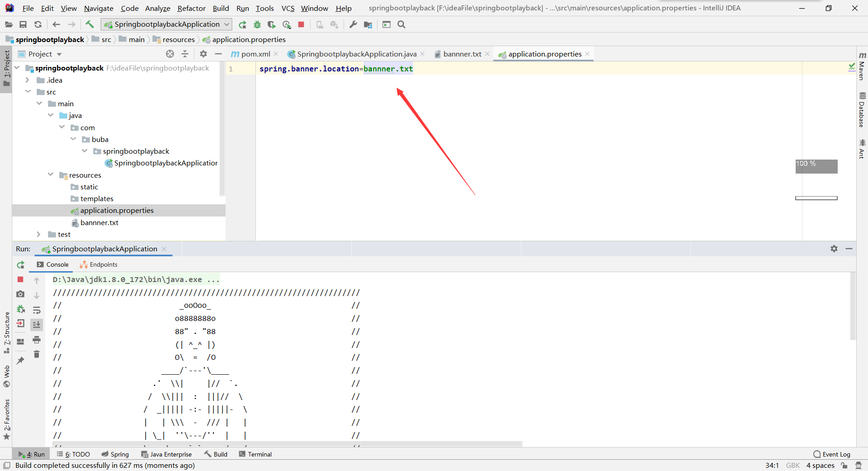Collapse the java folder
Image resolution: width=868 pixels, height=471 pixels.
click(51, 115)
